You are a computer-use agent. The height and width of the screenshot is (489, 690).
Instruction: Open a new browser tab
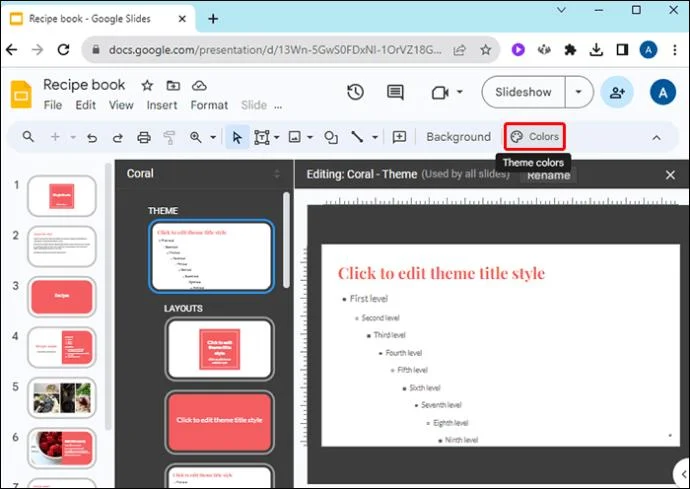[x=213, y=18]
